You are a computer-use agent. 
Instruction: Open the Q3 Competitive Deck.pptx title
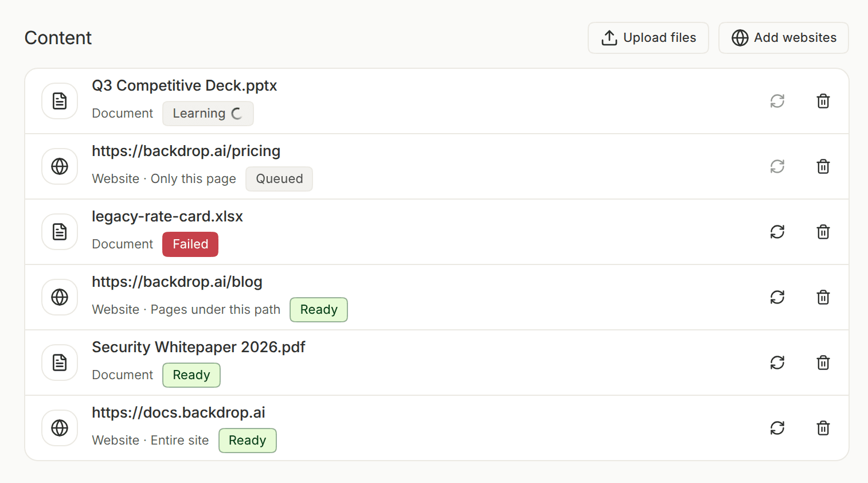click(x=185, y=85)
